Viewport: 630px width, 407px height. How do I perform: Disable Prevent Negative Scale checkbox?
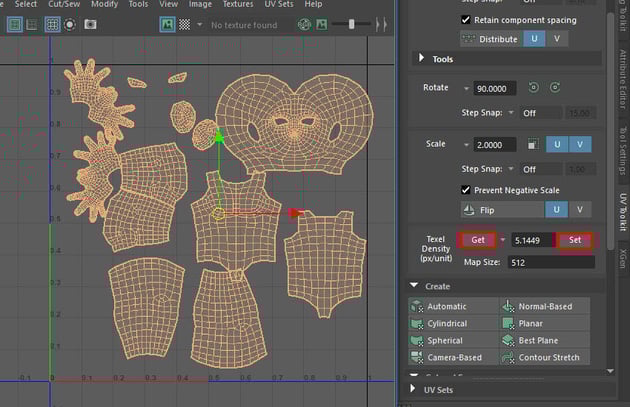click(x=466, y=190)
